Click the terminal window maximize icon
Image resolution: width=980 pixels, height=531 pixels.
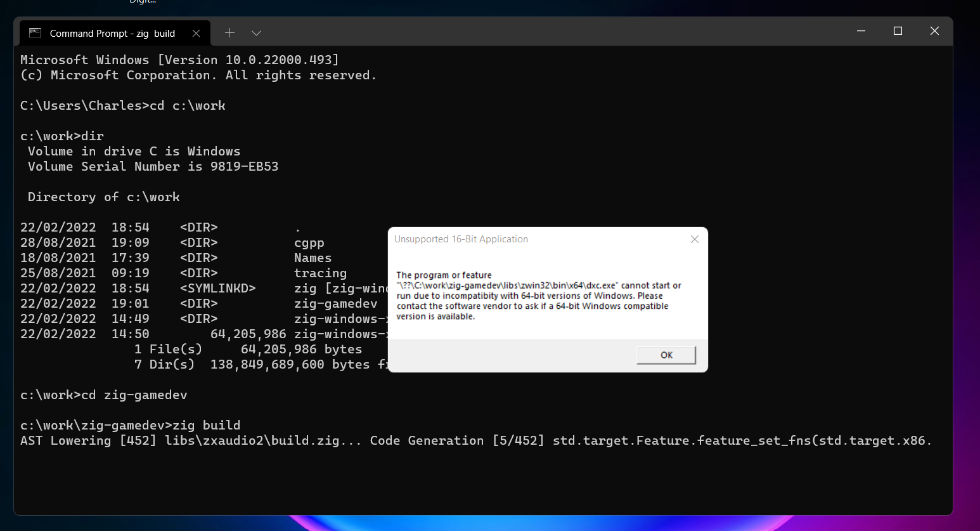[x=898, y=30]
